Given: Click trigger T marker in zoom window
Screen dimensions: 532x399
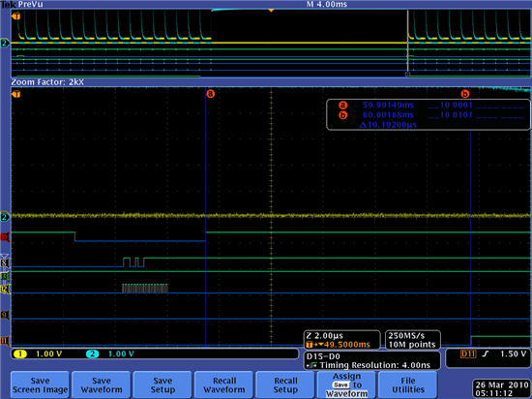Looking at the screenshot, I should click(x=15, y=94).
